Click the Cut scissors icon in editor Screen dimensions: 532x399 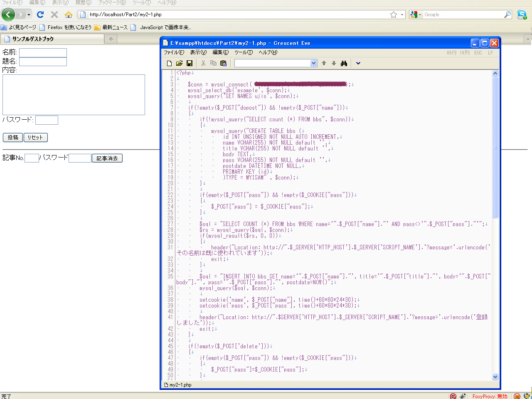tap(203, 63)
